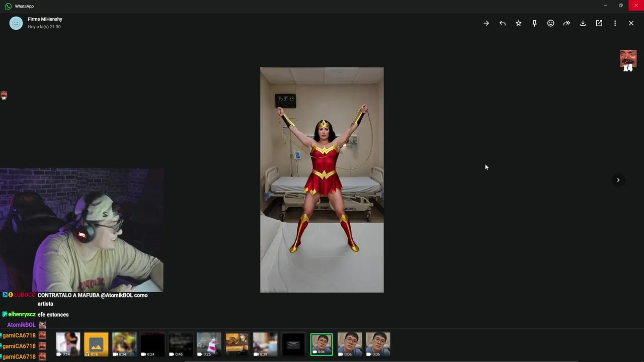Select the 0:34 video thumbnail
Screen dimensions: 644x362
(x=124, y=344)
